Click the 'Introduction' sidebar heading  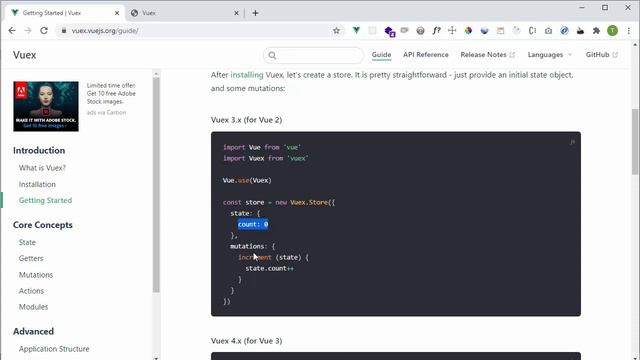39,151
